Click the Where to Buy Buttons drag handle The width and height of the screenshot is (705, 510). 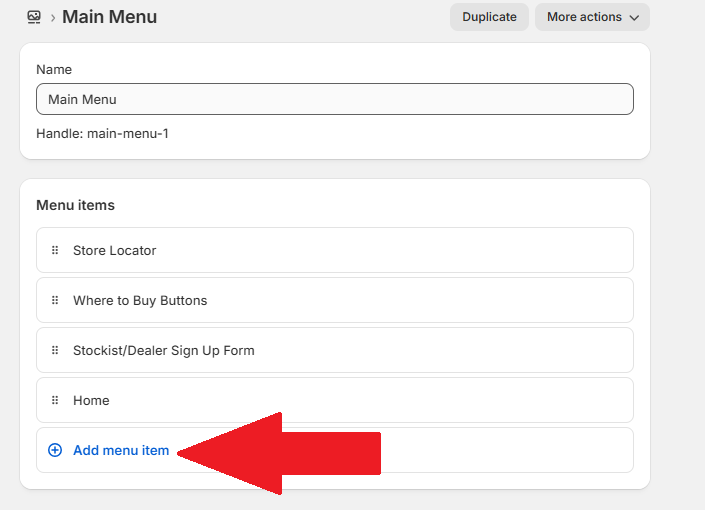55,300
